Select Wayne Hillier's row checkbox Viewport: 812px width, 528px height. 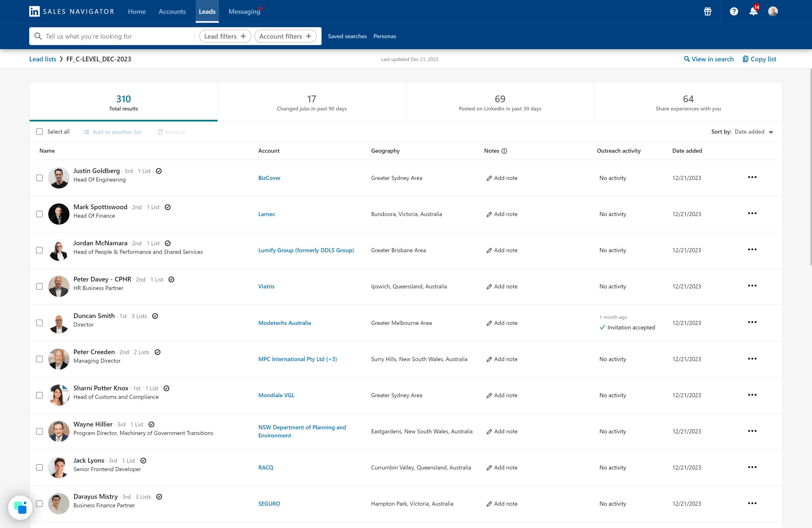(39, 432)
